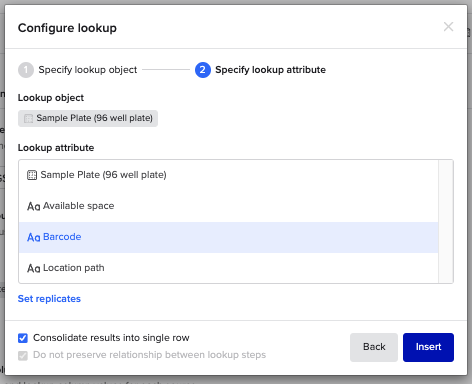Image resolution: width=472 pixels, height=384 pixels.
Task: Click the Aa icon beside Available space
Action: point(34,206)
